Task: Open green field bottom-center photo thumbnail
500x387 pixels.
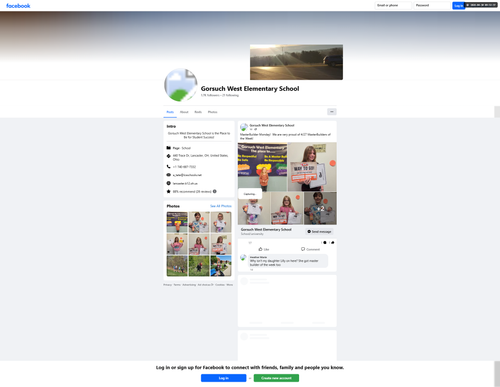Action: click(x=199, y=266)
